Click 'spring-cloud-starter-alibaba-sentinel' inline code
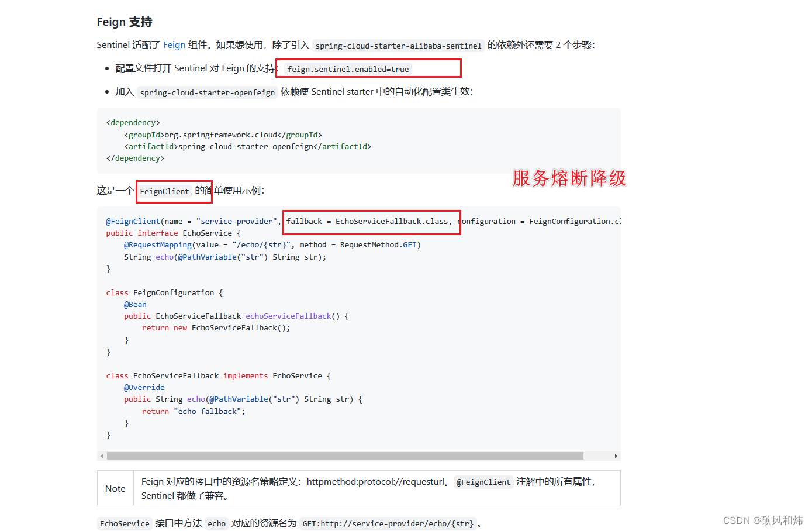Viewport: 812px width, 531px height. pos(399,46)
